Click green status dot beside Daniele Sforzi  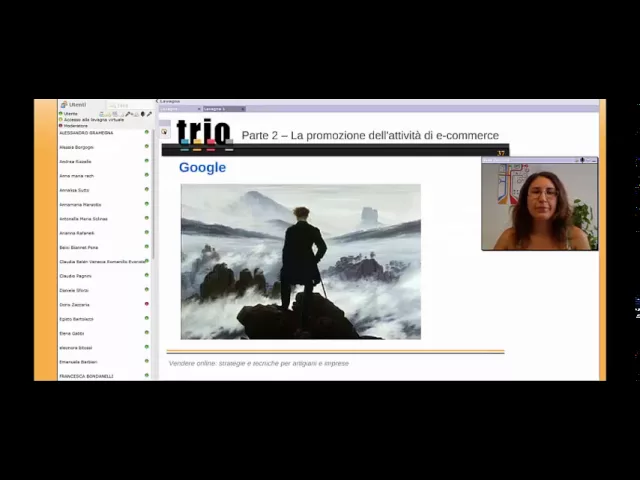pyautogui.click(x=147, y=289)
